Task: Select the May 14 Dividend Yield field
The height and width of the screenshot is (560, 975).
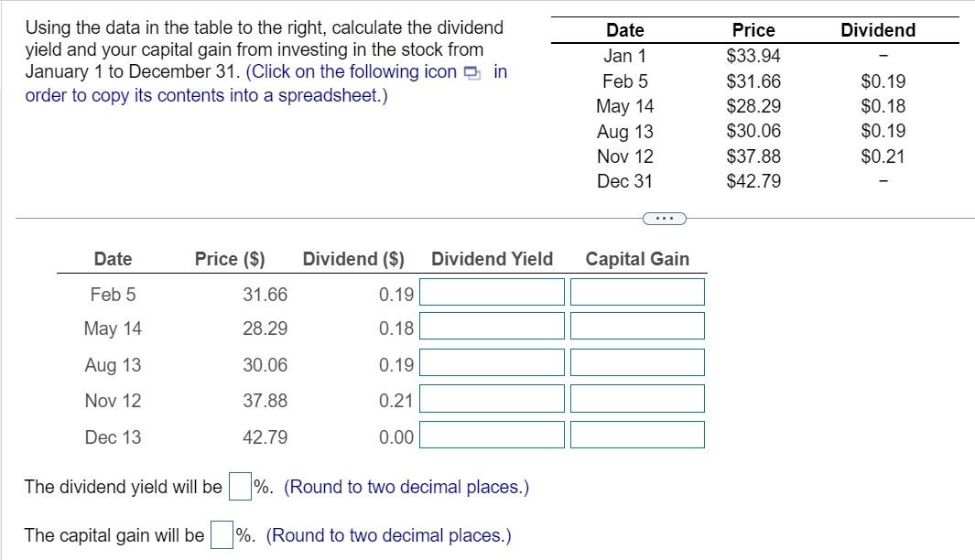Action: (x=491, y=327)
